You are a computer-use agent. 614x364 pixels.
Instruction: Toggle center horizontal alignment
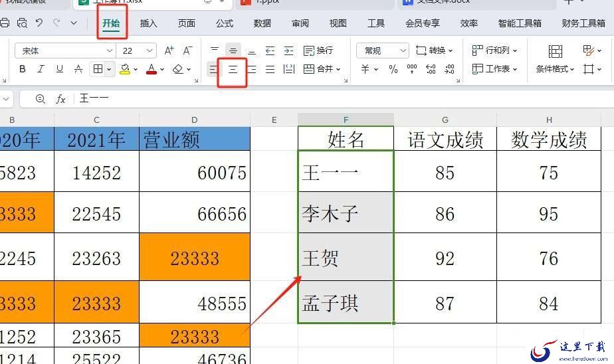point(233,70)
